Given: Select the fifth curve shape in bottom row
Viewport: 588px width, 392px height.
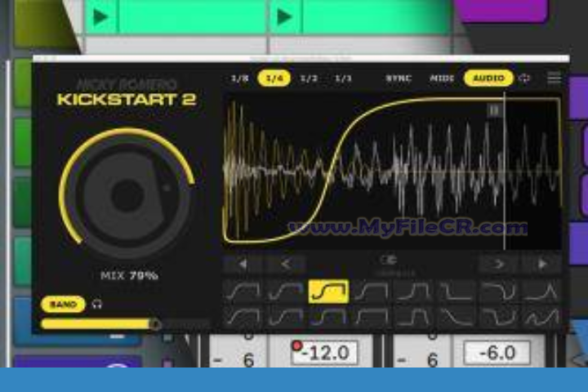Looking at the screenshot, I should [x=414, y=318].
